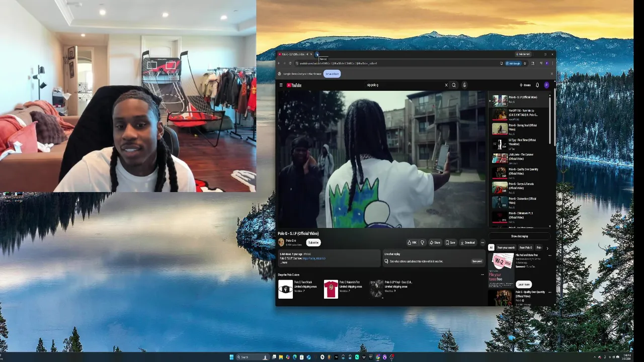The width and height of the screenshot is (644, 362).
Task: Click the active Polo G - S.I.P tab
Action: coord(295,54)
